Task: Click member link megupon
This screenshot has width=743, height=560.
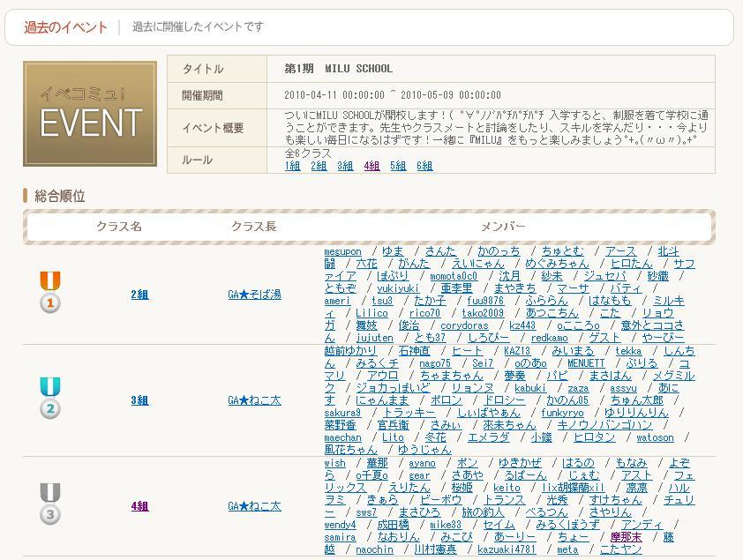Action: click(x=342, y=252)
